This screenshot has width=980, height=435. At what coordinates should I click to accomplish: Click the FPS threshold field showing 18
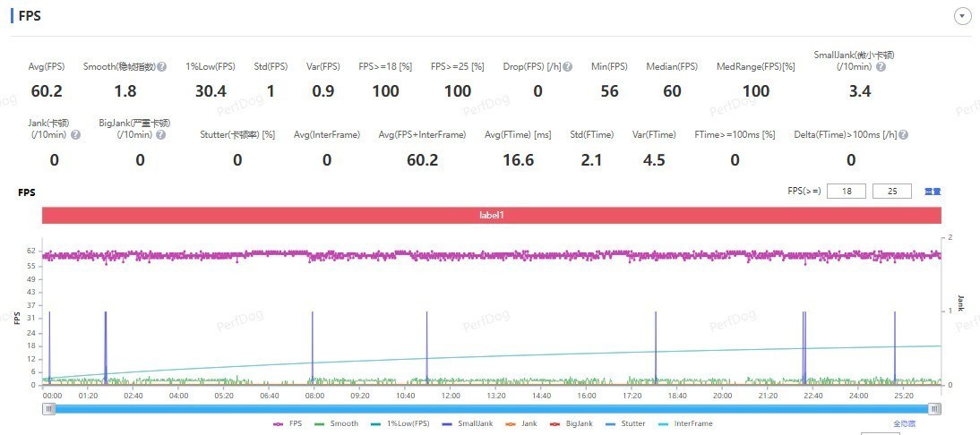point(846,191)
